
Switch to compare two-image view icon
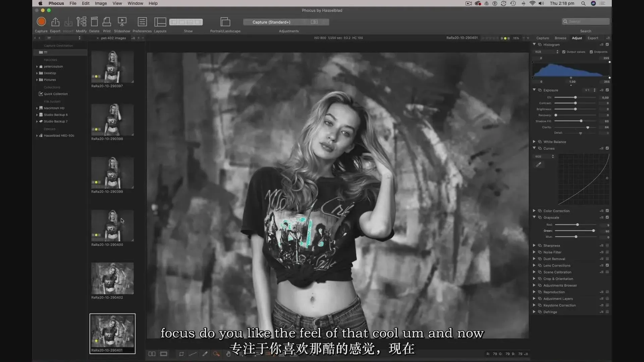click(x=152, y=354)
